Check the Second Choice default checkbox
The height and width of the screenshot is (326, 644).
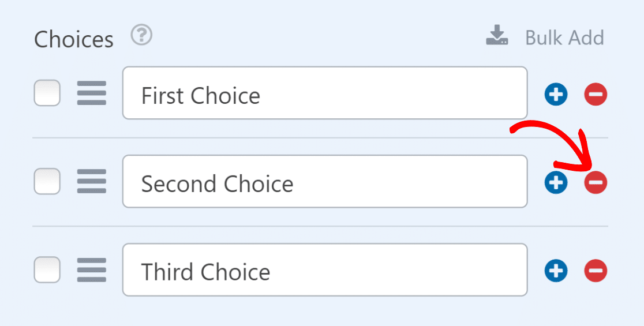coord(47,182)
